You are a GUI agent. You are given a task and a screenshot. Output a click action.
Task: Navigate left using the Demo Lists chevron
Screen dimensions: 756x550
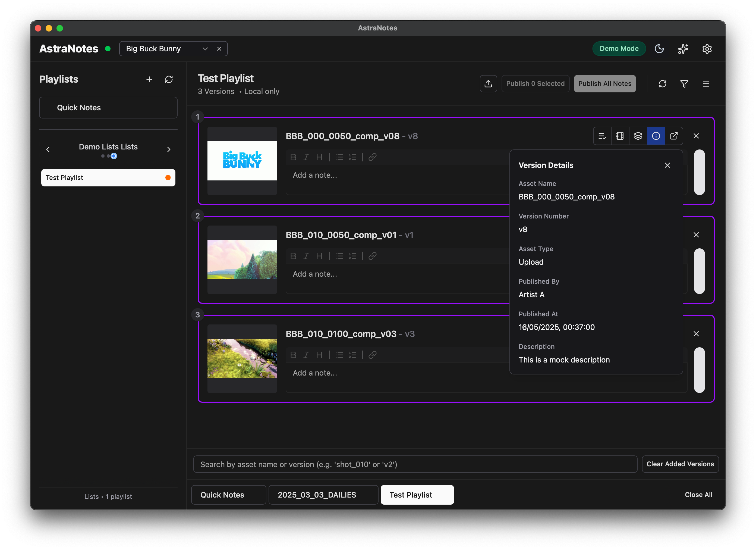48,149
